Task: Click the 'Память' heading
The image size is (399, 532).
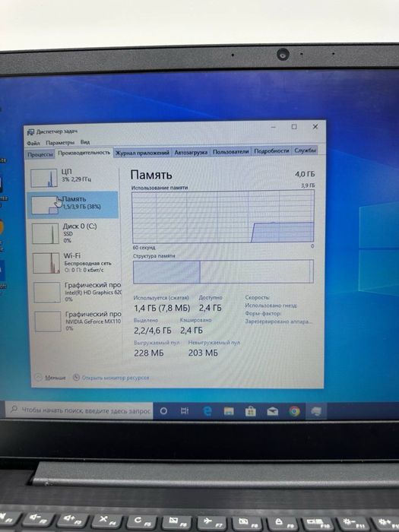Action: tap(151, 175)
